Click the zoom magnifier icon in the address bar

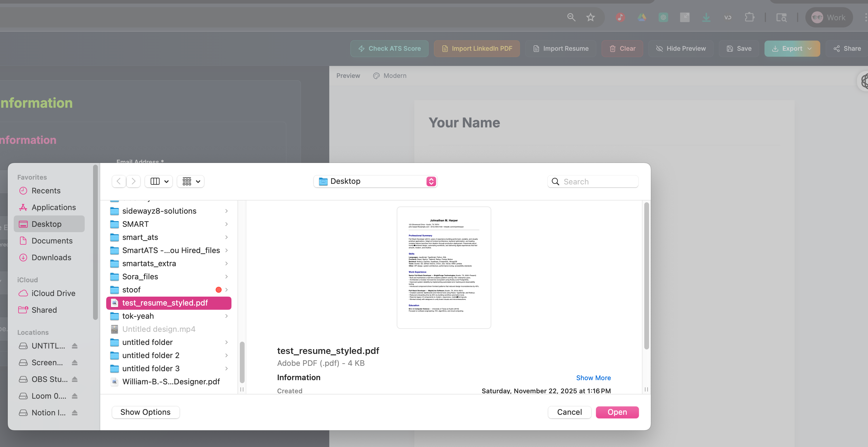[x=571, y=17]
